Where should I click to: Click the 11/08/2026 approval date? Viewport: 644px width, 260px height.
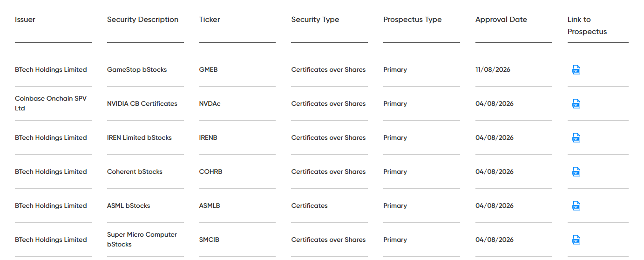pyautogui.click(x=493, y=69)
